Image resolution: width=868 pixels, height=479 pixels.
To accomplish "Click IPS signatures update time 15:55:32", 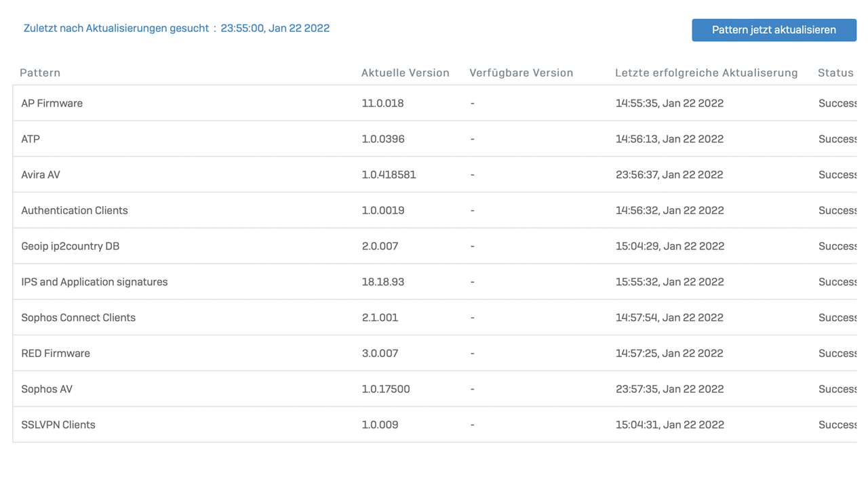I will 670,282.
